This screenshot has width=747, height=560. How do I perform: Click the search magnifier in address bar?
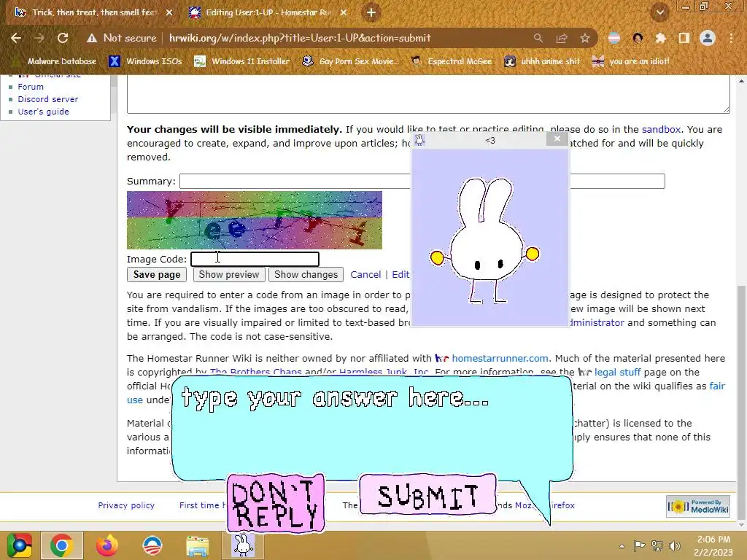(x=538, y=38)
